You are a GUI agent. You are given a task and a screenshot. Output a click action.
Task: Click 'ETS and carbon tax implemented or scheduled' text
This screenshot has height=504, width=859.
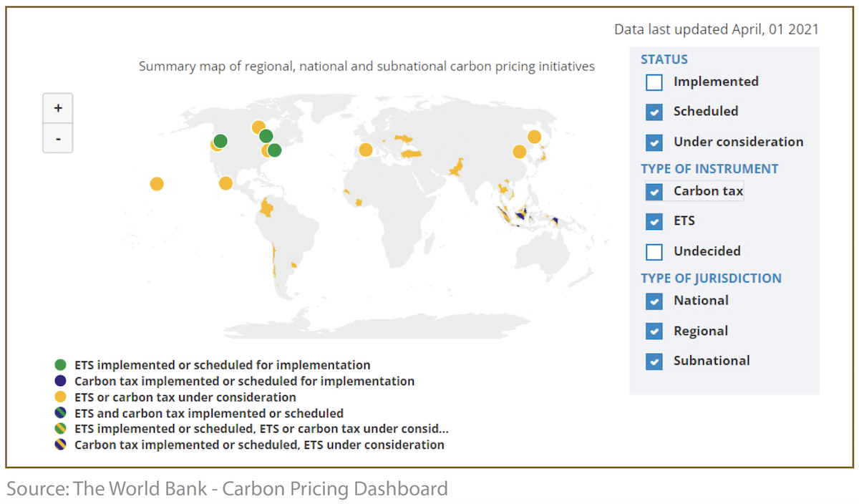(209, 413)
